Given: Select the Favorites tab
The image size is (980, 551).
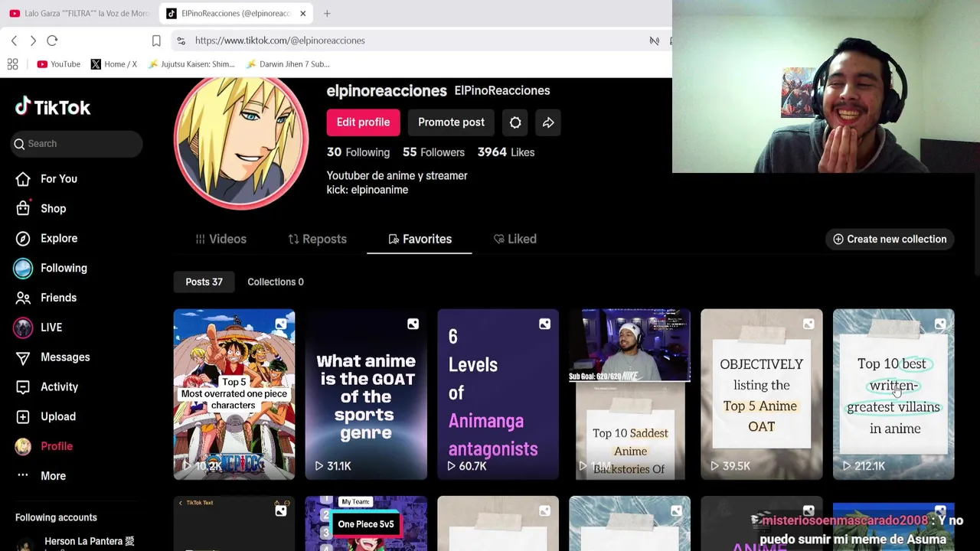Looking at the screenshot, I should [420, 239].
